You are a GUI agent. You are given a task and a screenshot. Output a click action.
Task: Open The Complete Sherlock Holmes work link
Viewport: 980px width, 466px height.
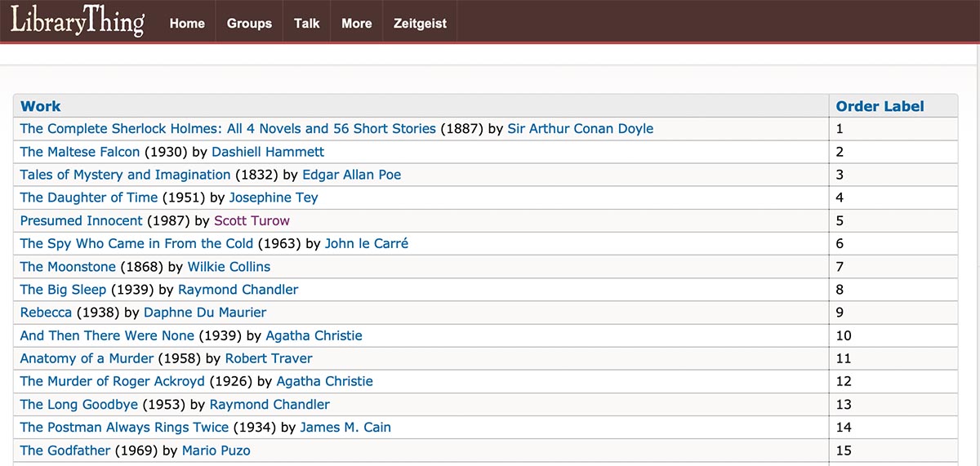(x=228, y=129)
